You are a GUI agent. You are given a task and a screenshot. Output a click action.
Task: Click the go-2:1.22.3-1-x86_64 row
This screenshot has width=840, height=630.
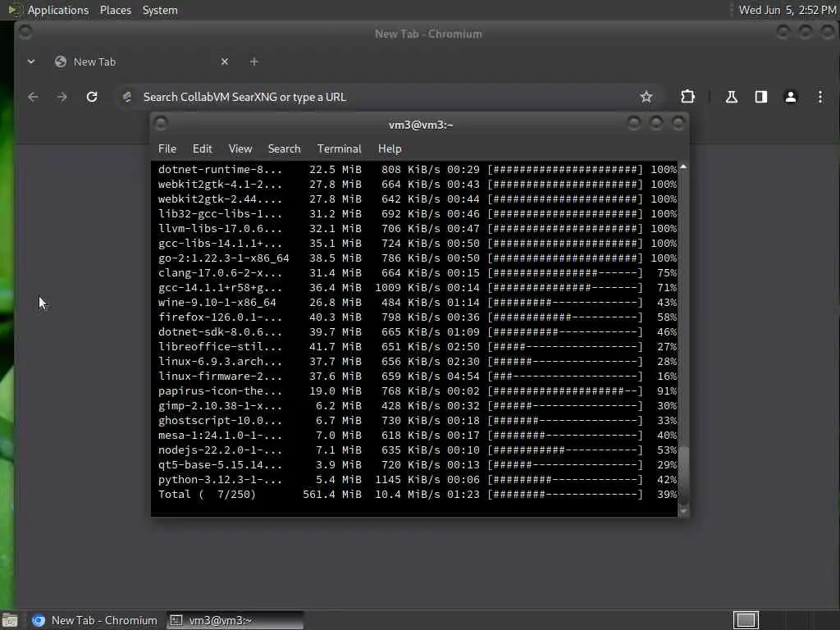coord(417,258)
